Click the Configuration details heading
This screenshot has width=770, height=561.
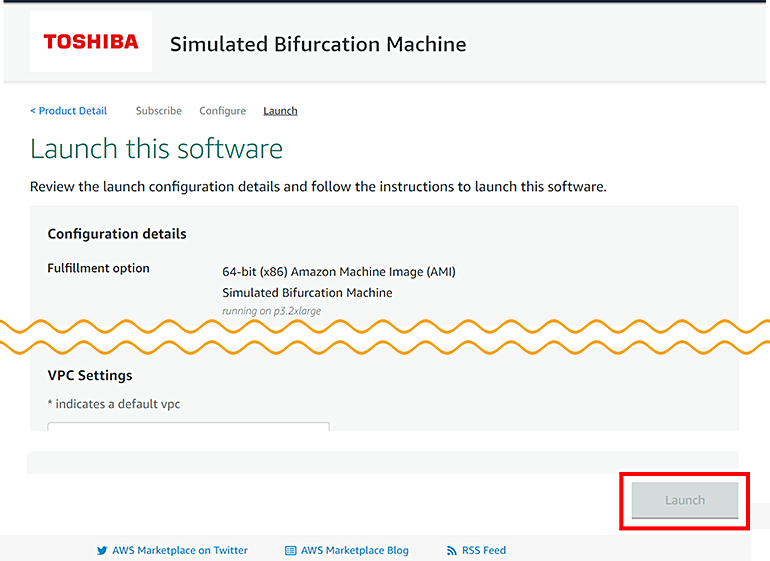pyautogui.click(x=117, y=234)
